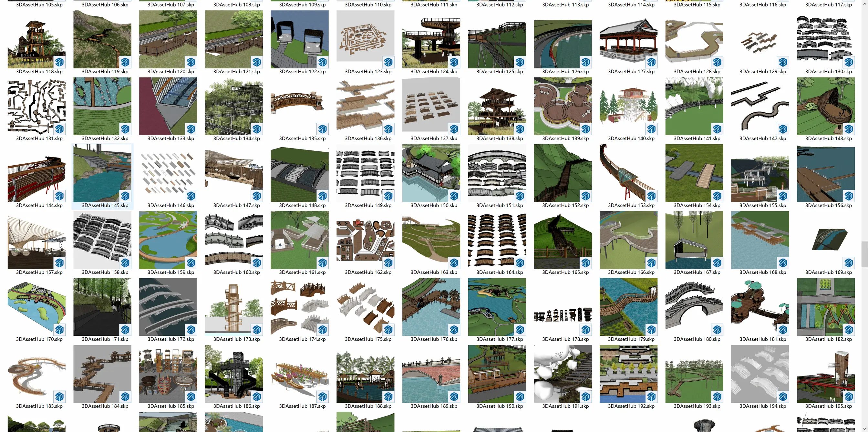
Task: Select black spiral staircase thumbnail 3DAssetHub 186.skp
Action: pyautogui.click(x=234, y=374)
